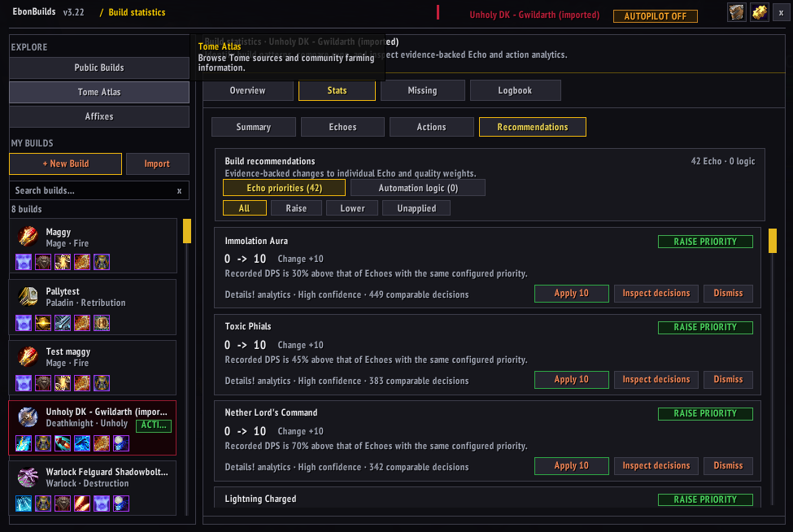The width and height of the screenshot is (793, 532).
Task: Click golden figure echo icon in Maggy build
Action: point(63,262)
